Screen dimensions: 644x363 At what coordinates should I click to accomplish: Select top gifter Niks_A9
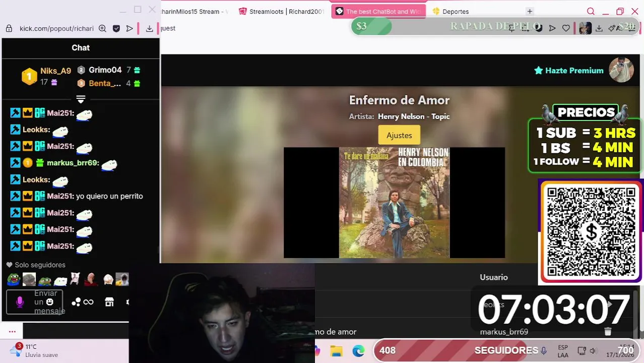coord(55,71)
